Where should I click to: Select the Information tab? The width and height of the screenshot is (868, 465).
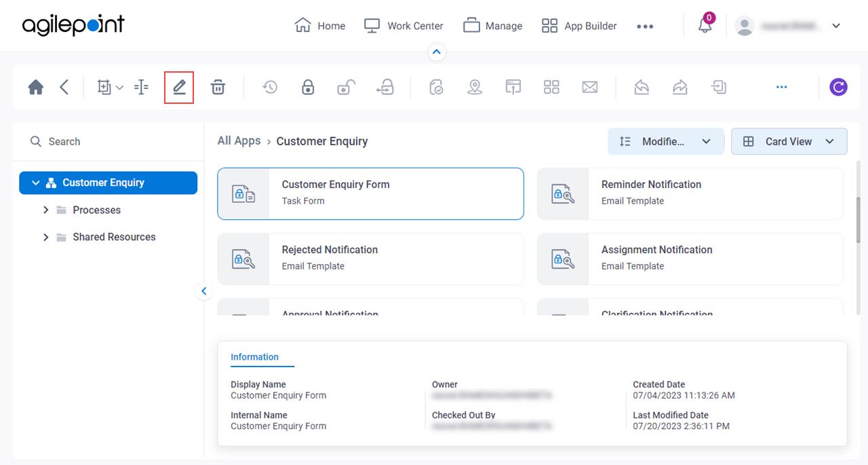254,357
